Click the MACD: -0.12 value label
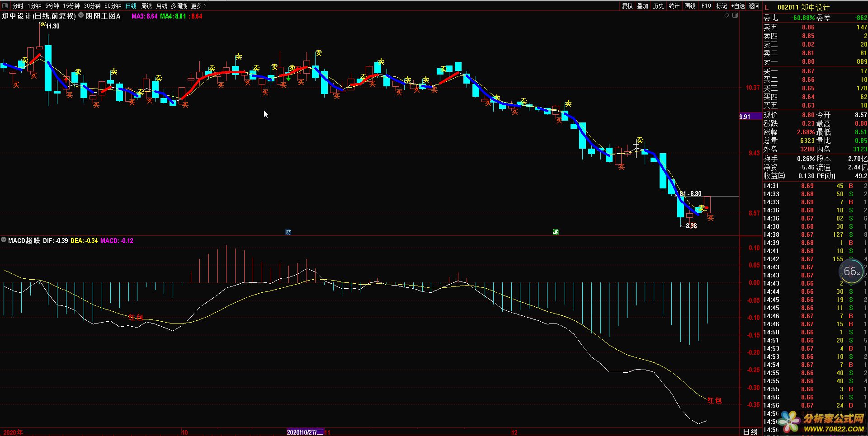The image size is (868, 436). [x=117, y=241]
